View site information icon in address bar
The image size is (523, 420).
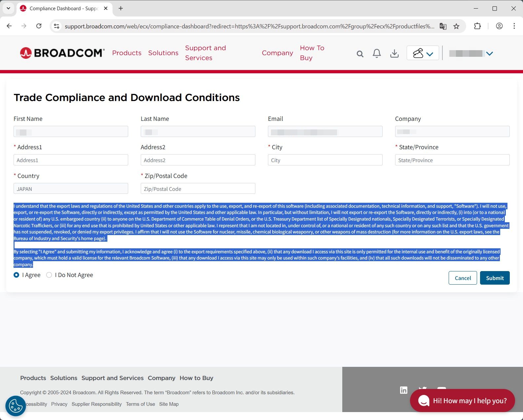57,26
